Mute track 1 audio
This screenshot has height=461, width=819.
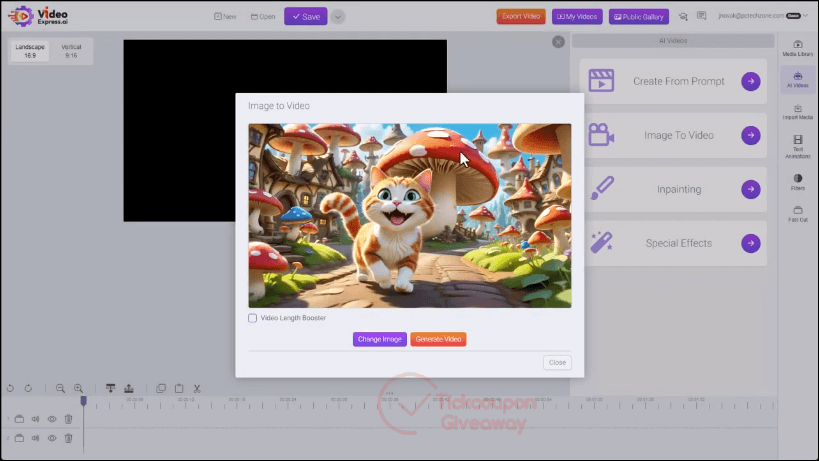(36, 419)
